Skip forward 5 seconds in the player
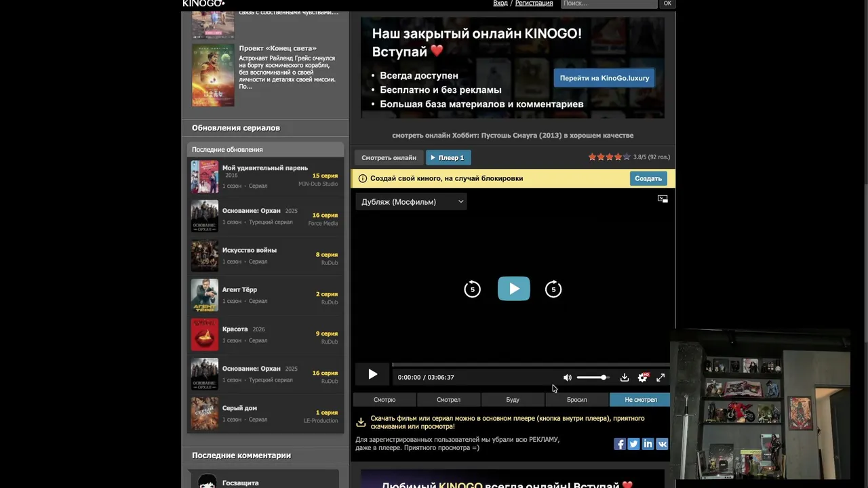This screenshot has height=488, width=868. (553, 289)
